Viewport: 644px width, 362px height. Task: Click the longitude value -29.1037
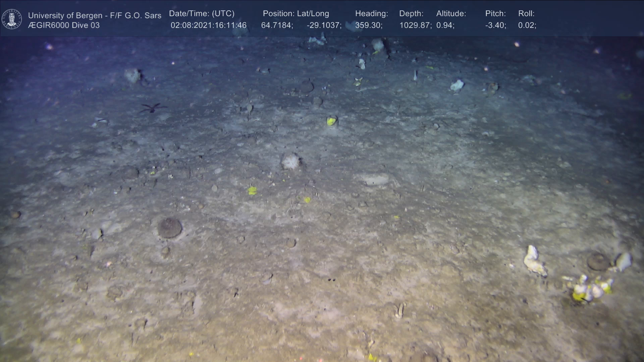[x=324, y=25]
